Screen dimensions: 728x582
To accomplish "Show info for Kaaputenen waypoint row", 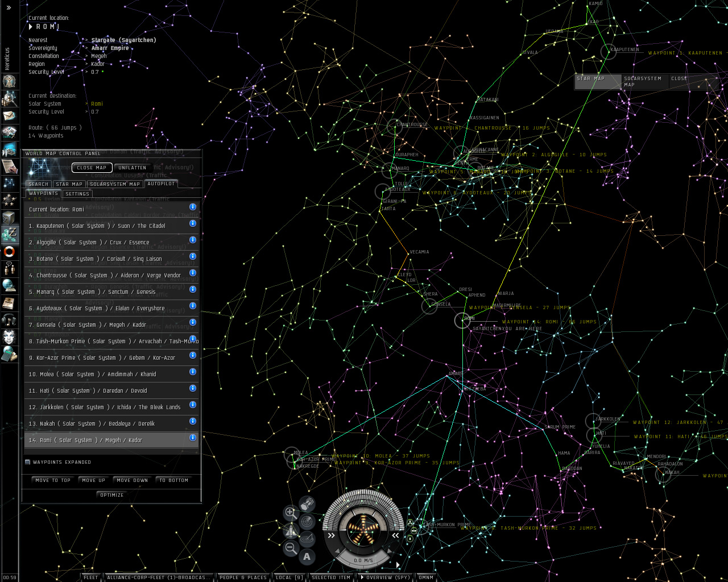I will tap(193, 223).
